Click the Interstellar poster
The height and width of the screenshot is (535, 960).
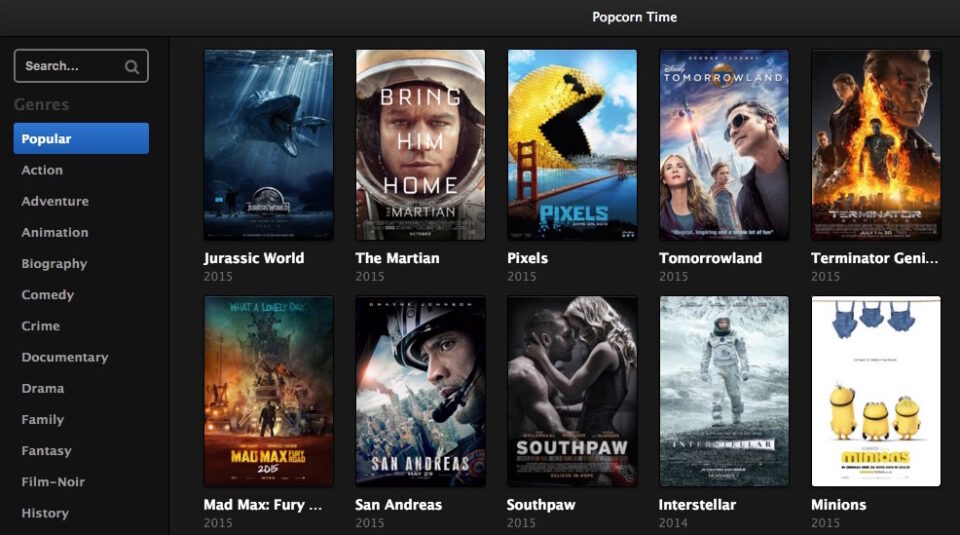724,391
